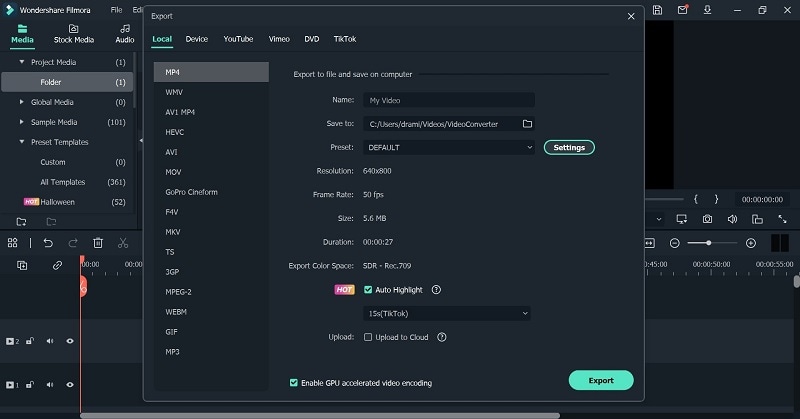Hide video track 2 eye icon
The height and width of the screenshot is (419, 800).
[70, 341]
